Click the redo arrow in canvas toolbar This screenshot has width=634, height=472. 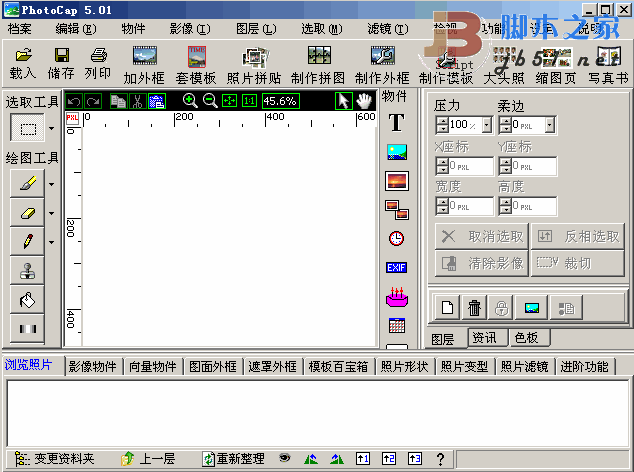pos(93,101)
